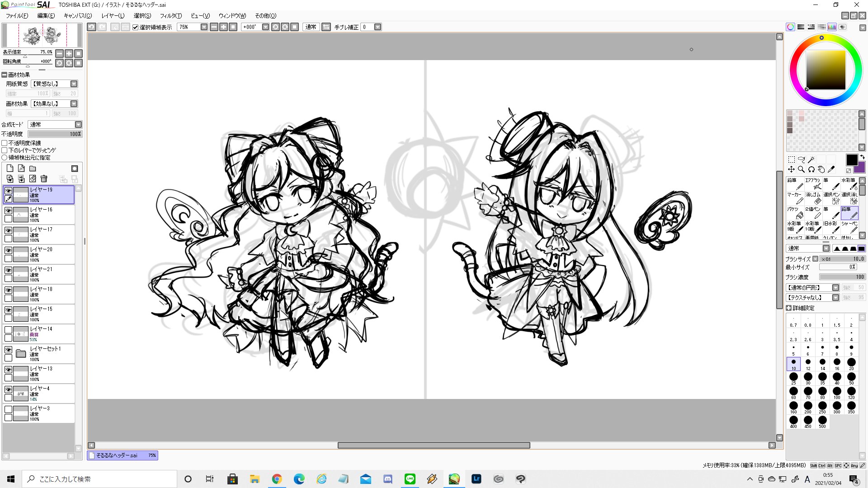Hide layer レイヤー16 with eye icon
The width and height of the screenshot is (868, 488).
[8, 211]
